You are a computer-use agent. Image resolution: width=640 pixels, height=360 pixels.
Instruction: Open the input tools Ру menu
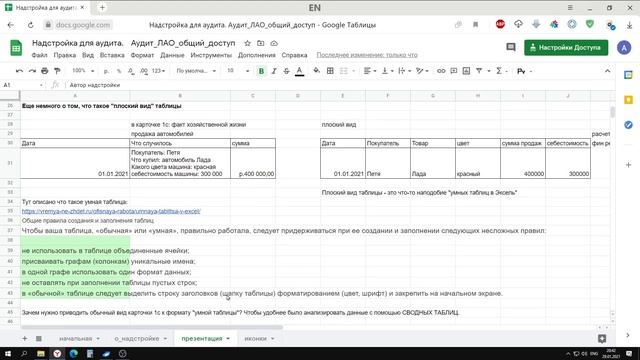(524, 71)
